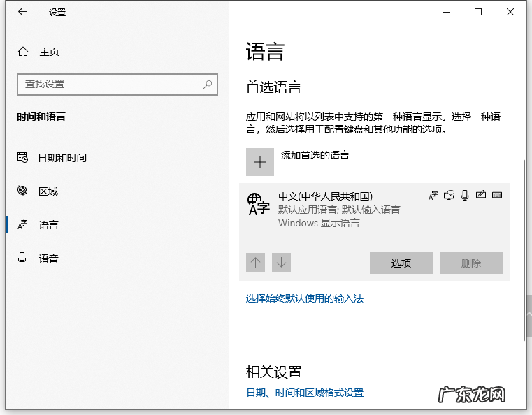Open 选择始终默认使用的输入法 link
The width and height of the screenshot is (532, 415).
coord(305,298)
